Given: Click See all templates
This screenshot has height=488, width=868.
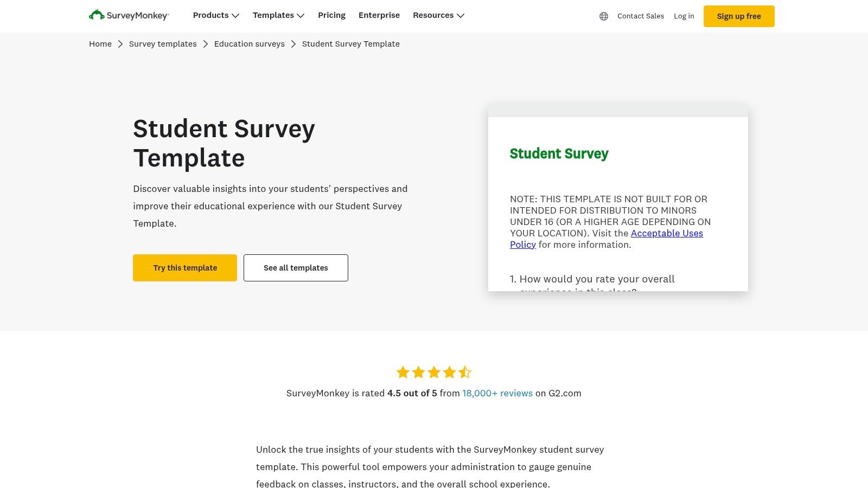Looking at the screenshot, I should [x=296, y=267].
